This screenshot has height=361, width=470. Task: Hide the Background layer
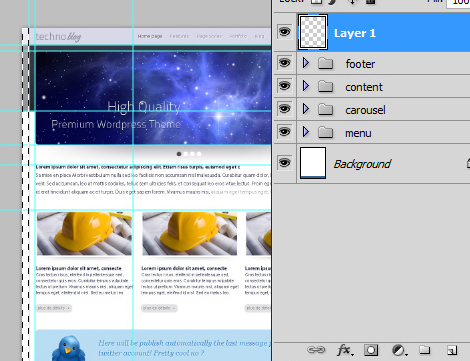pyautogui.click(x=284, y=163)
